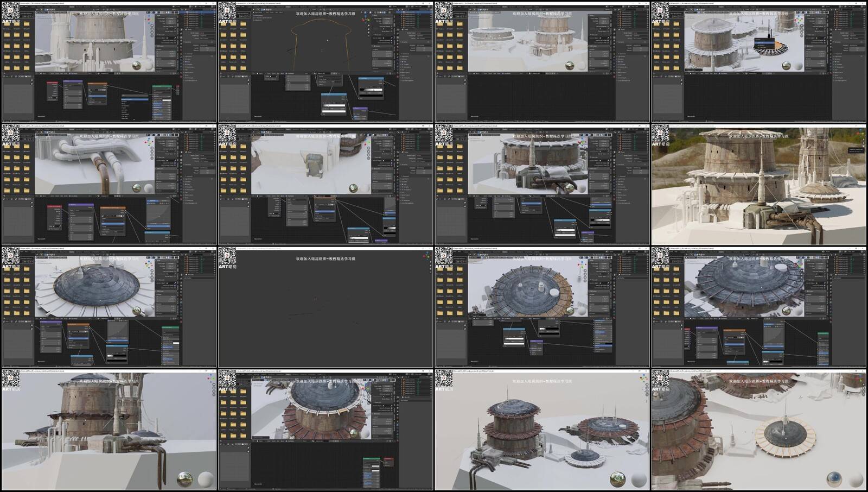The height and width of the screenshot is (492, 868).
Task: Select the highlighted entry in the open node dropdown list
Action: 135,99
